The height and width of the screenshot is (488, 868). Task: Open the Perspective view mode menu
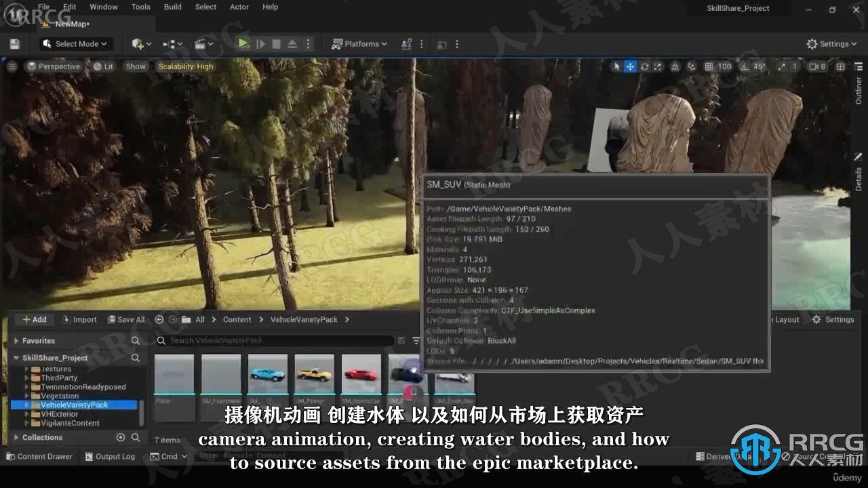(x=54, y=66)
